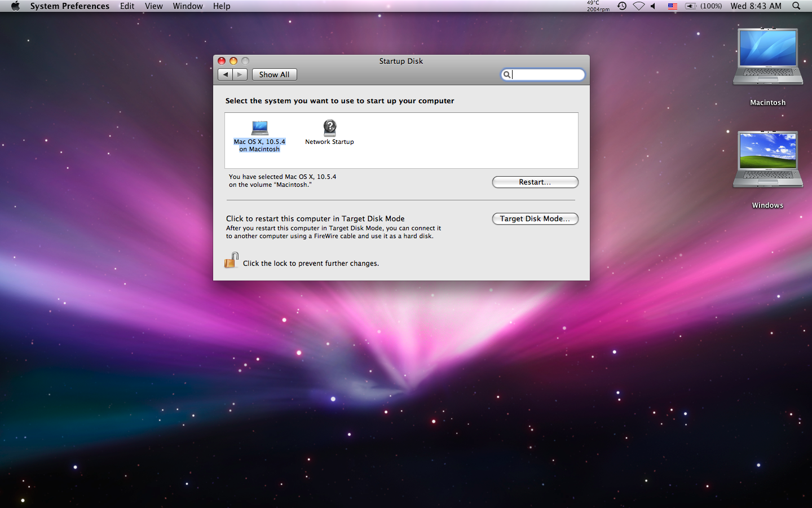Click the 'Select the system you want to use' heading
The height and width of the screenshot is (508, 812).
tap(339, 101)
